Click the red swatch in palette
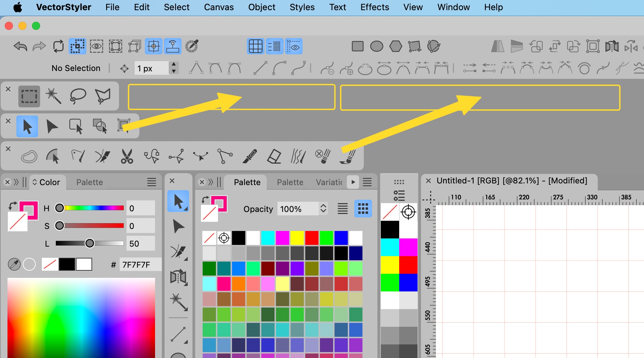Screen dimensions: 644x358 [x=311, y=238]
